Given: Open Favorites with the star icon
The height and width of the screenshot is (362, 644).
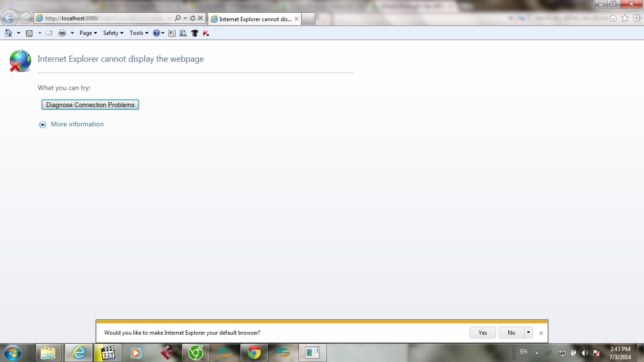Looking at the screenshot, I should click(x=625, y=18).
